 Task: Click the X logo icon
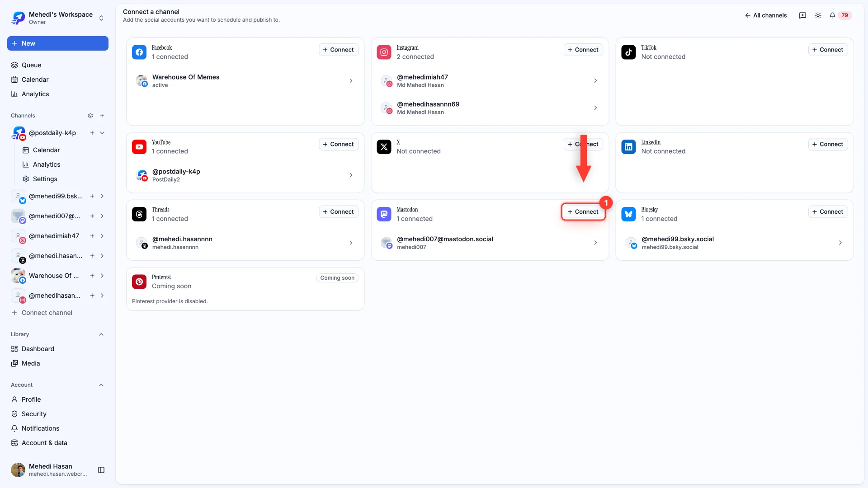384,147
